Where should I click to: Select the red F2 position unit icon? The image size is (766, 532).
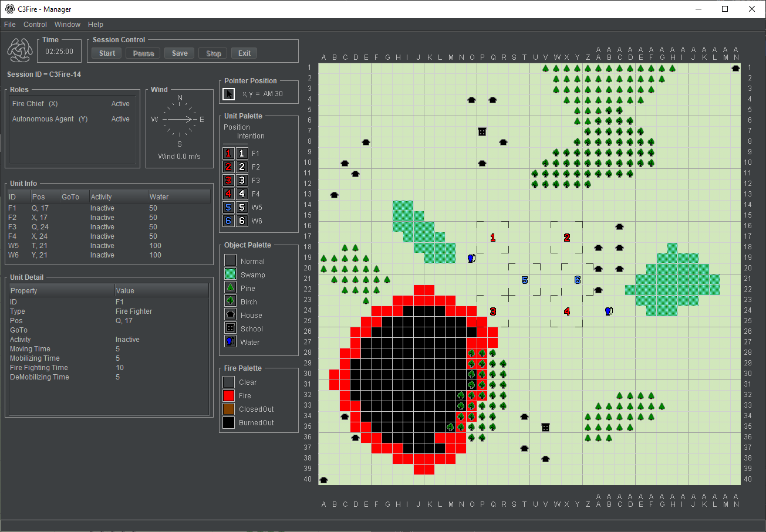pyautogui.click(x=229, y=167)
